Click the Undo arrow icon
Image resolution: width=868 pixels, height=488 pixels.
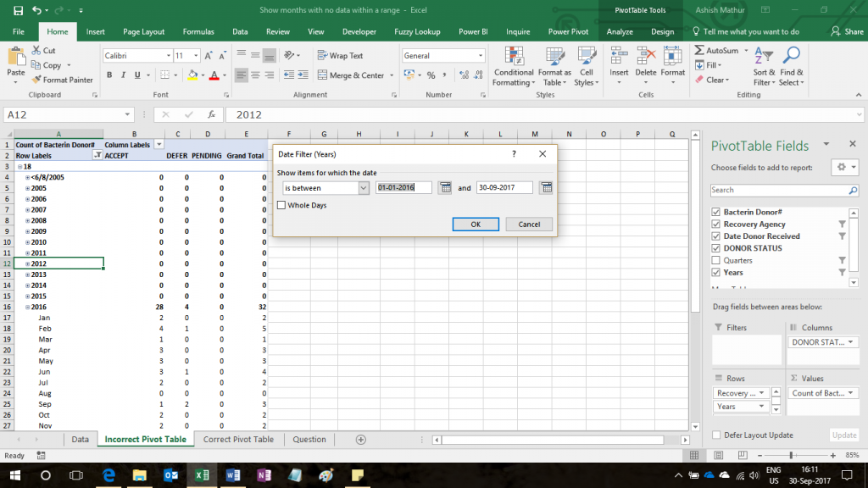click(x=36, y=10)
